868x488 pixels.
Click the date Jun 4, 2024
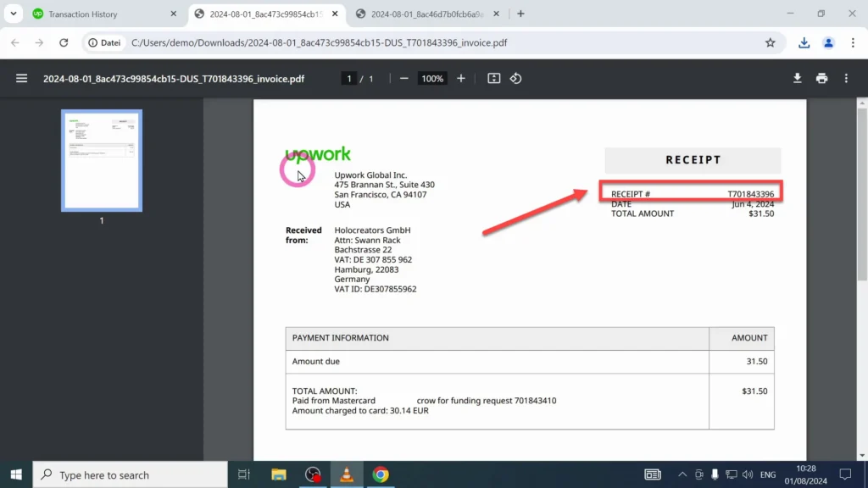coord(753,203)
